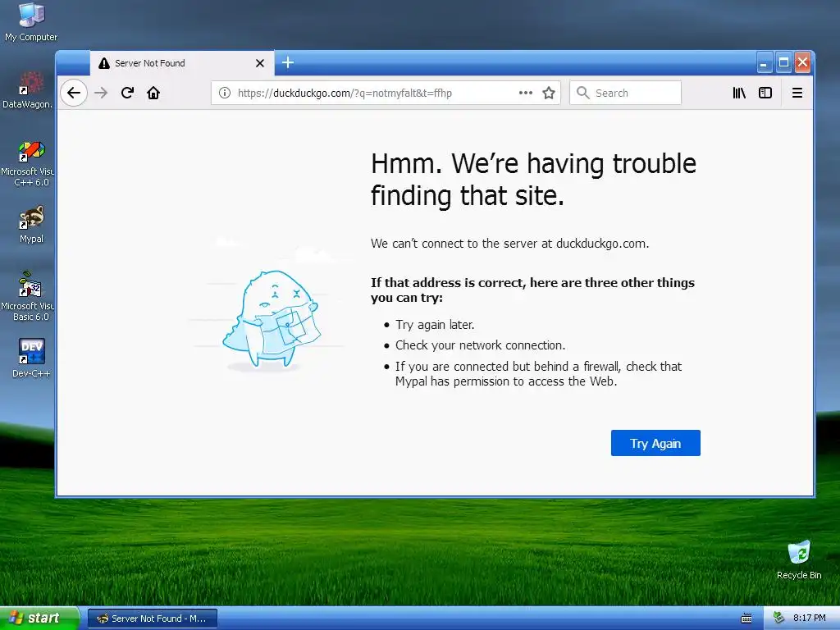
Task: Click the keyboard icon in taskbar
Action: [746, 619]
